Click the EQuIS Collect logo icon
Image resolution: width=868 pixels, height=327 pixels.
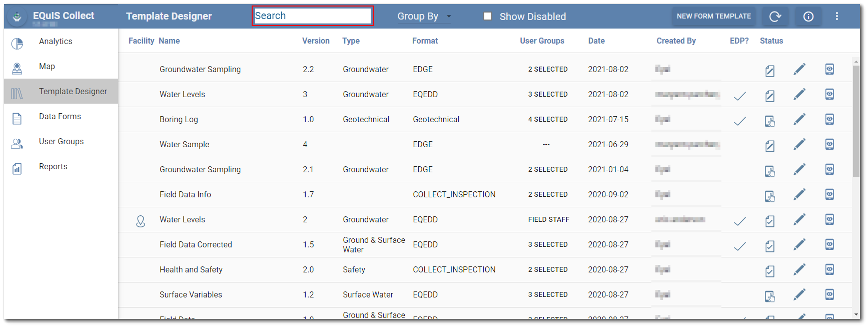coord(17,17)
